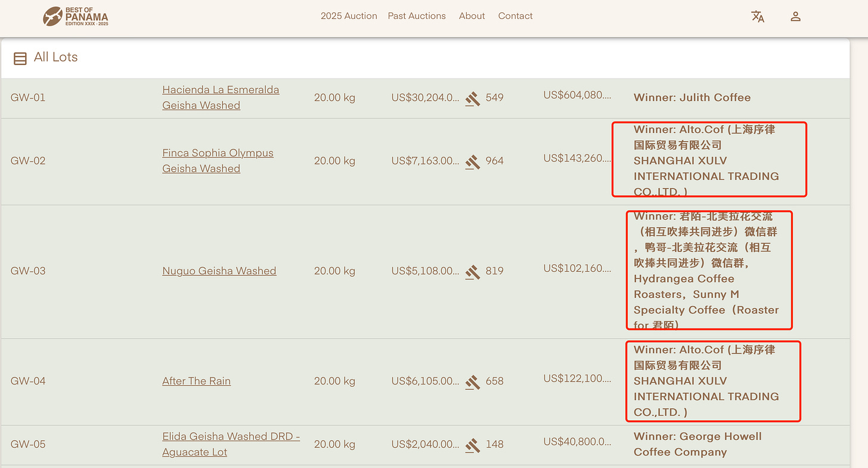Screen dimensions: 868x468
Task: Click the US$143,260 total for GW-02
Action: point(578,158)
